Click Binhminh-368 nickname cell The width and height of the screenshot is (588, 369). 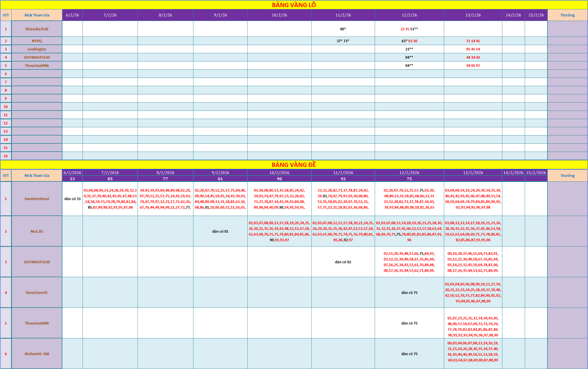[37, 354]
